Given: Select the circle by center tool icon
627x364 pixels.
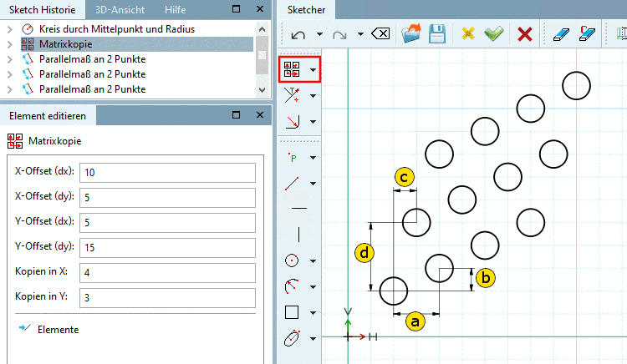Looking at the screenshot, I should (292, 260).
